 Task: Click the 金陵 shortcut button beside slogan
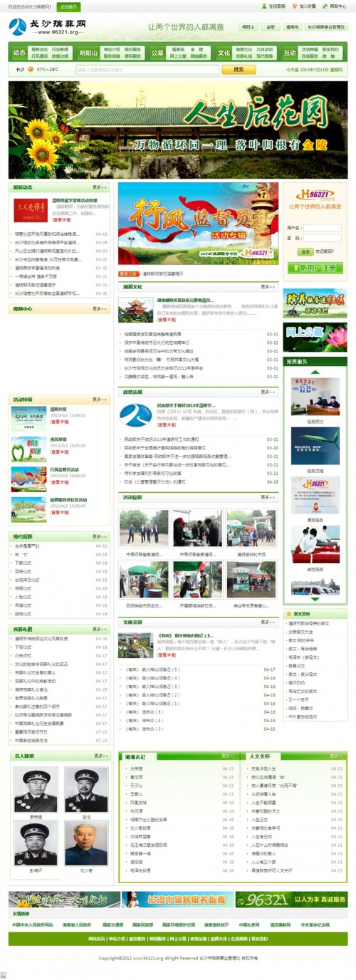coord(270,26)
